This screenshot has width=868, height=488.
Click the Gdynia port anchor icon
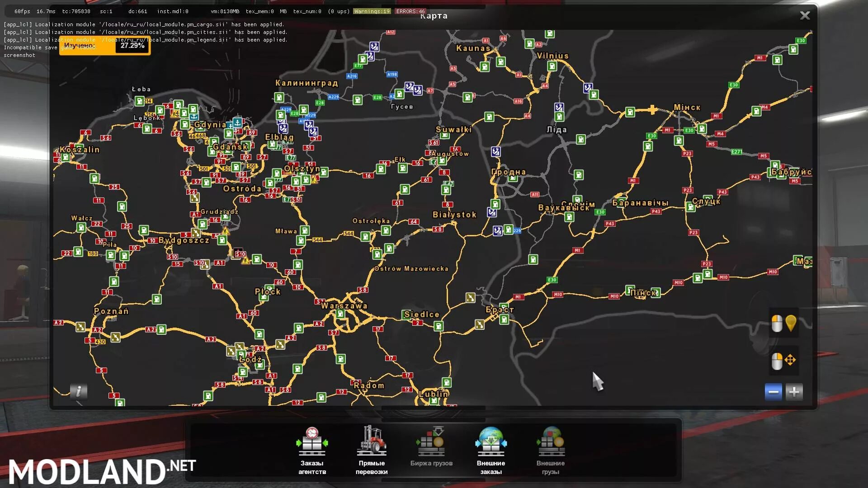pyautogui.click(x=237, y=122)
